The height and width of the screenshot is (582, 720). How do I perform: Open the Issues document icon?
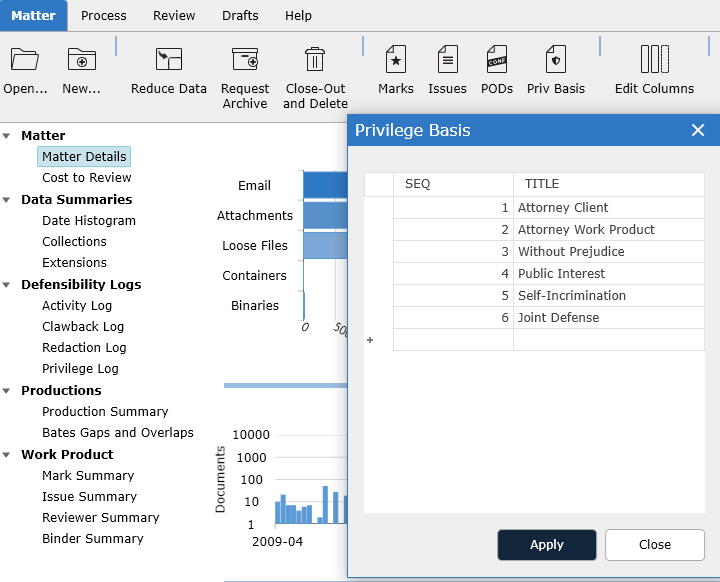point(448,59)
